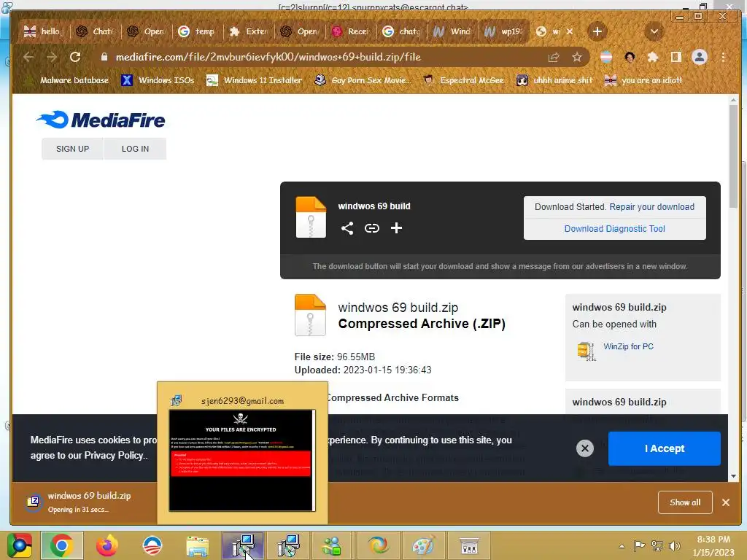Image resolution: width=747 pixels, height=560 pixels.
Task: Switch to the 'Recei' tab
Action: point(351,31)
